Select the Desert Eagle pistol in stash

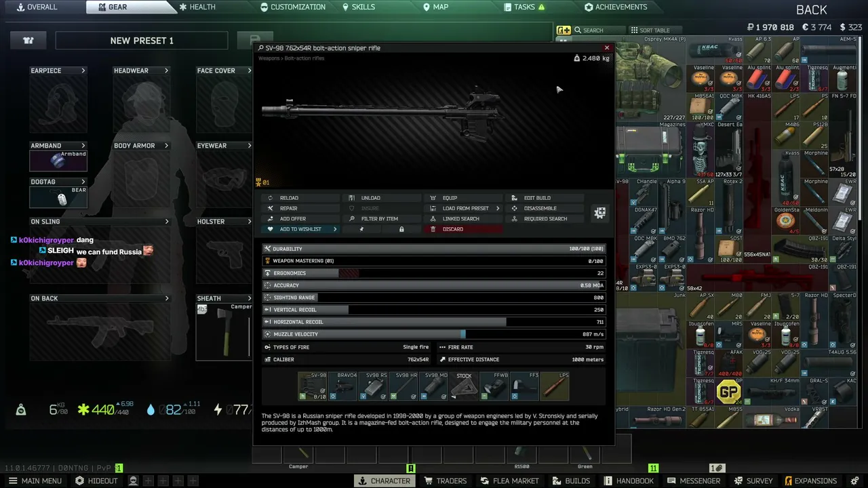730,150
